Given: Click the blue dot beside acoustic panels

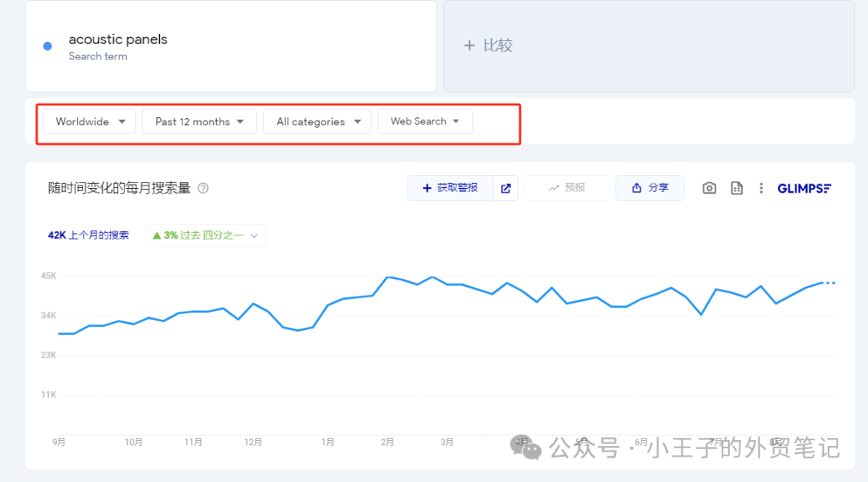Looking at the screenshot, I should 47,46.
